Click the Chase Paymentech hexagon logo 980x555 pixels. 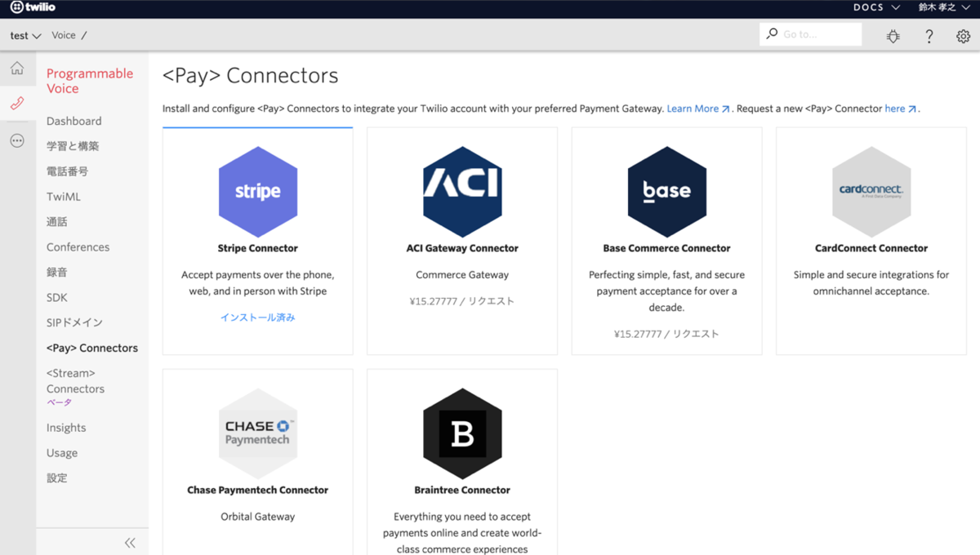click(258, 433)
